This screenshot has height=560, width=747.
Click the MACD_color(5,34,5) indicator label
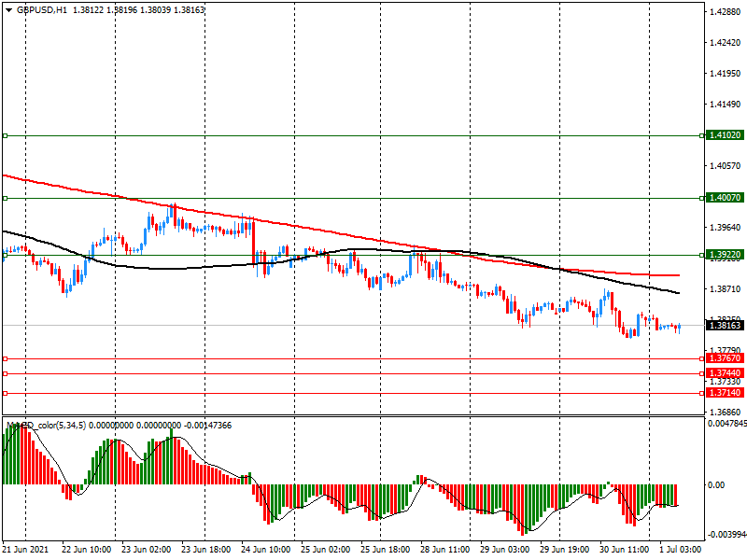coord(46,426)
